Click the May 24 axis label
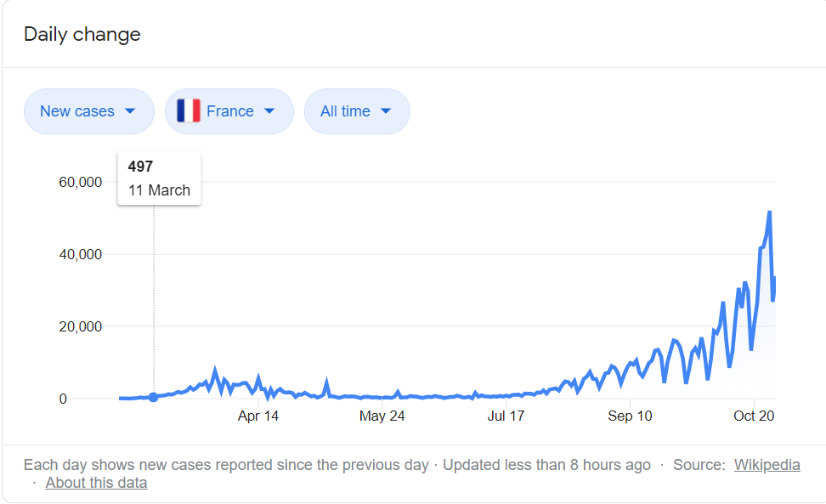826x504 pixels. 382,416
